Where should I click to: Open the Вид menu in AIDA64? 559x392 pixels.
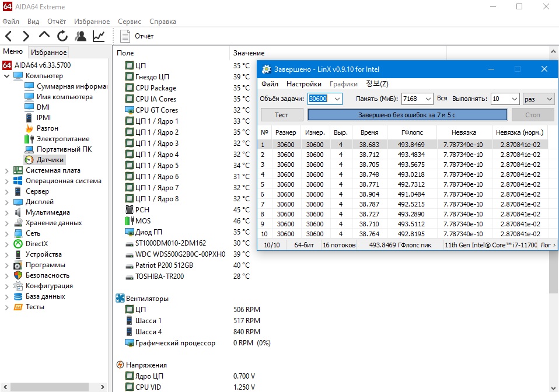[x=33, y=22]
